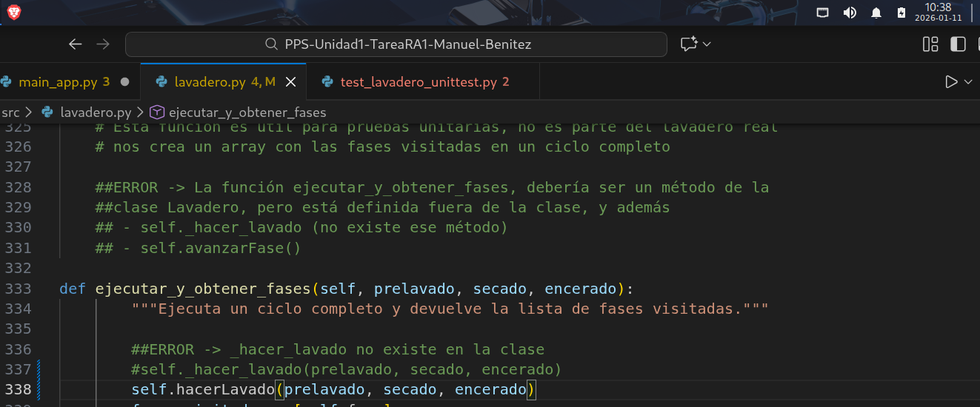Click line number 338 in gutter

[19, 389]
